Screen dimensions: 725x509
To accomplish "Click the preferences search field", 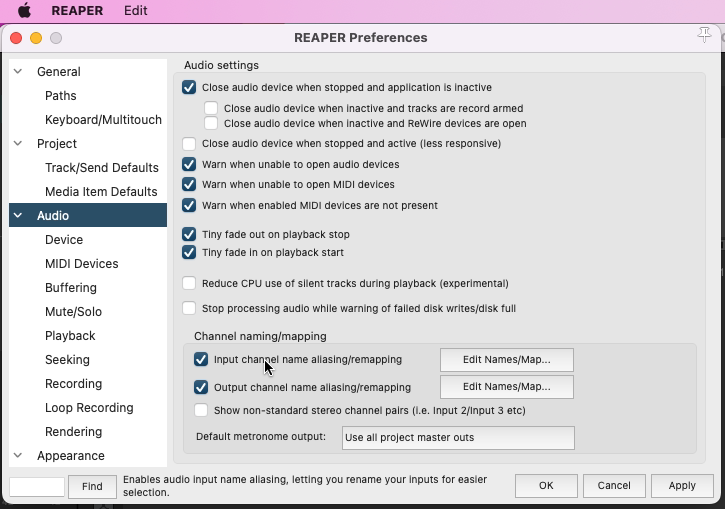I will tap(37, 487).
